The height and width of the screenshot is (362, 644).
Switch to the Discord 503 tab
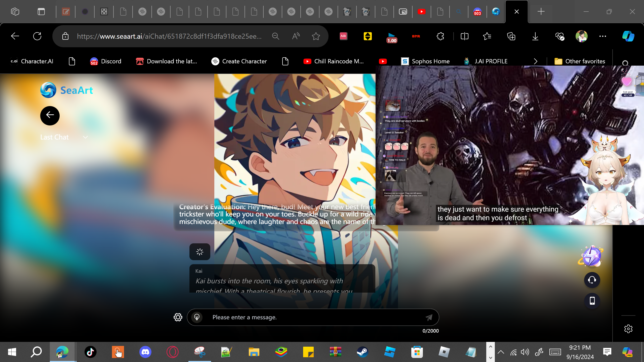click(x=477, y=12)
